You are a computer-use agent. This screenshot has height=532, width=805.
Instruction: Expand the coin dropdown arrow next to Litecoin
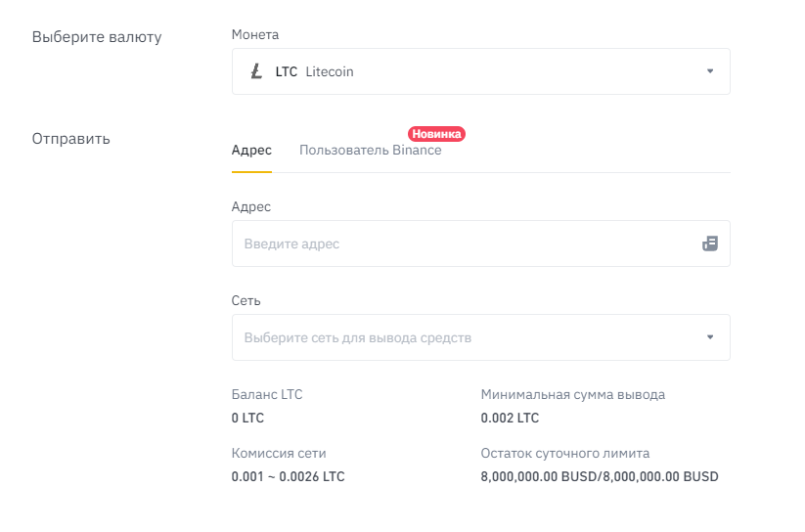[710, 70]
